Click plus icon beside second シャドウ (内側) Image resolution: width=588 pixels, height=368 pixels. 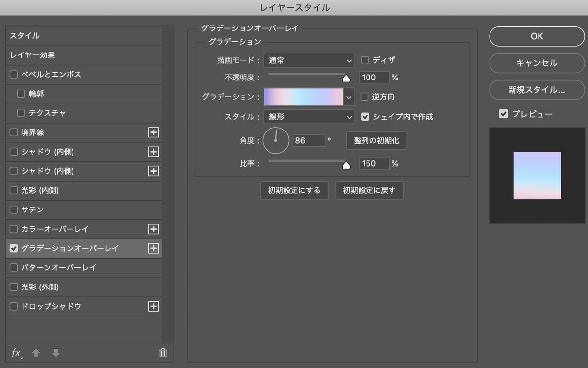tap(153, 171)
